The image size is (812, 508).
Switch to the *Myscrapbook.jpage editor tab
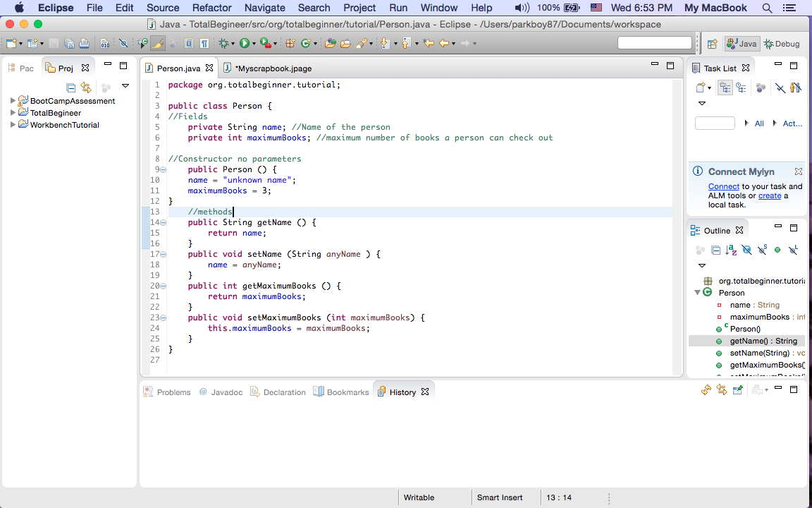tap(269, 68)
